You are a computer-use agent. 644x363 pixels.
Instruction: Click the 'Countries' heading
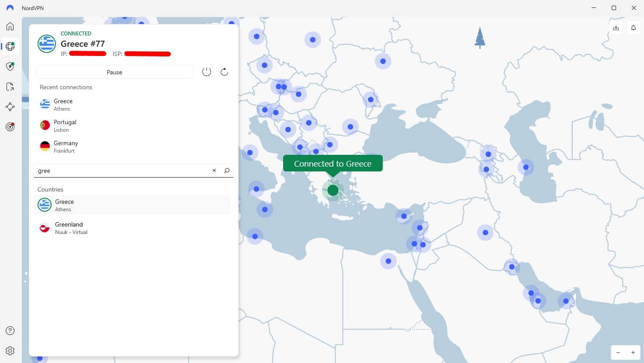point(50,189)
